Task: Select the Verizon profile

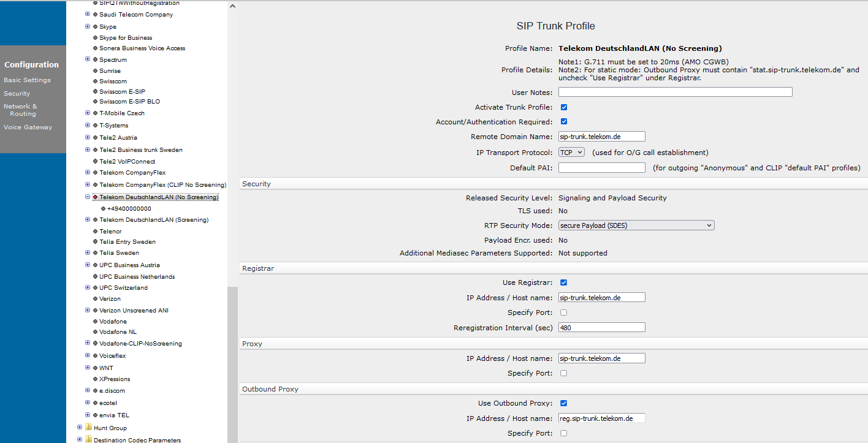Action: (x=110, y=299)
